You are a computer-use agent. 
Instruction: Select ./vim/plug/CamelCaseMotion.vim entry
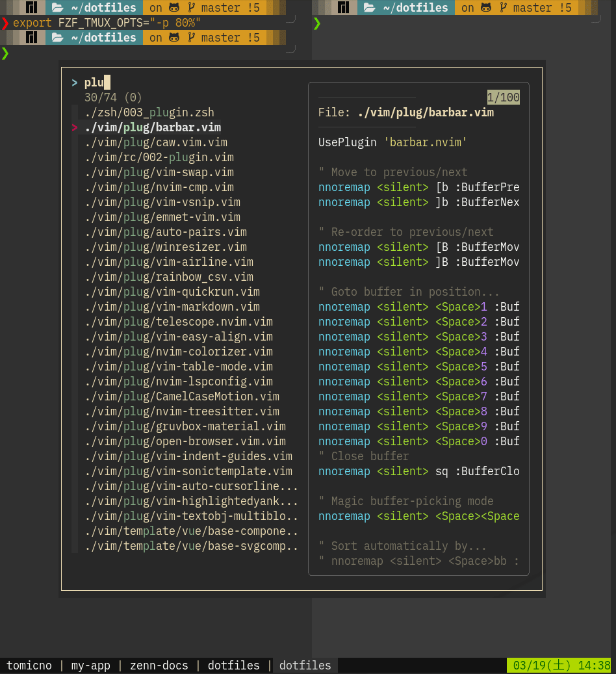[x=182, y=396]
